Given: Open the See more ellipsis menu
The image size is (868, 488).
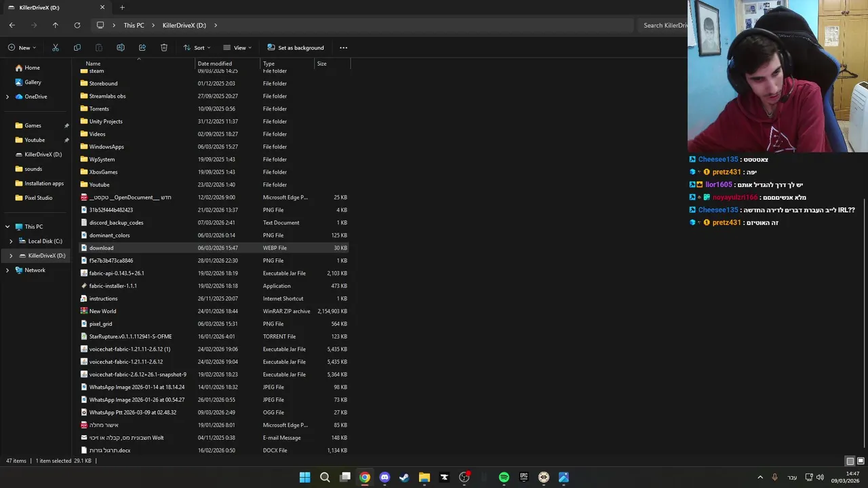Looking at the screenshot, I should point(343,47).
